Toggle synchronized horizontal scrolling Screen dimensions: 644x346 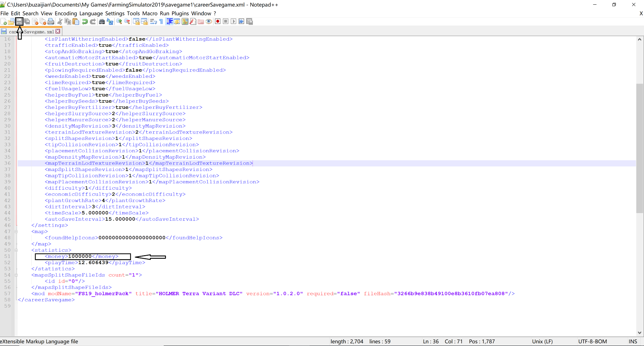144,21
